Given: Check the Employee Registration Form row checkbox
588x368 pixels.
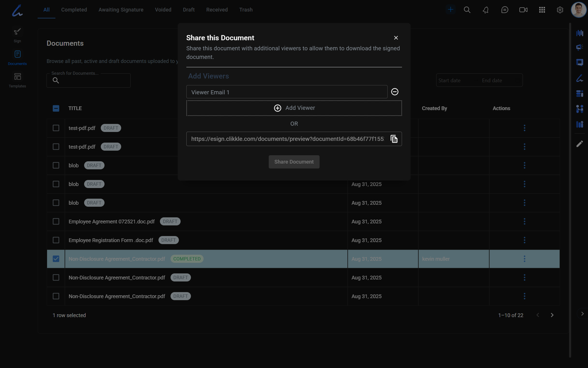Looking at the screenshot, I should click(56, 240).
